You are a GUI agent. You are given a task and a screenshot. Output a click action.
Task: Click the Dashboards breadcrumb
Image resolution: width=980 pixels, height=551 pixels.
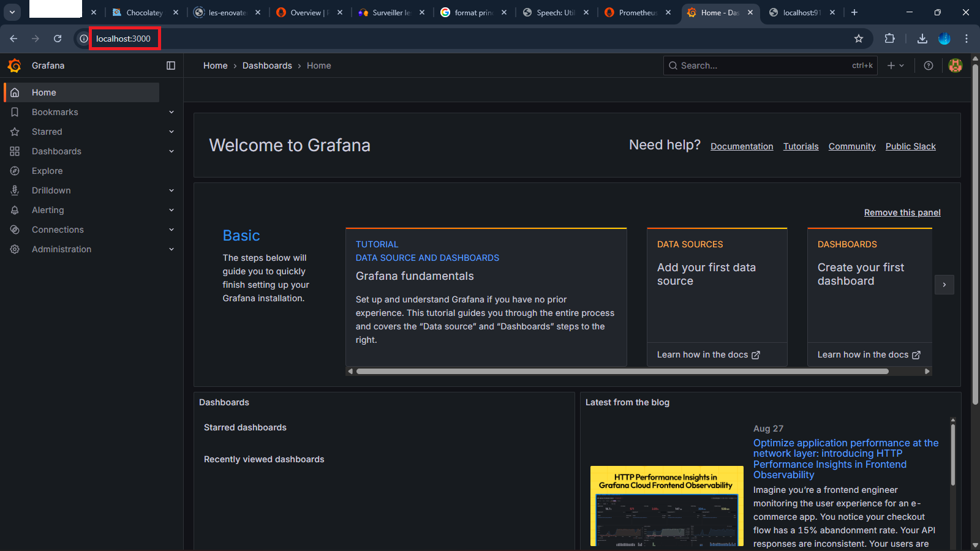(x=267, y=66)
